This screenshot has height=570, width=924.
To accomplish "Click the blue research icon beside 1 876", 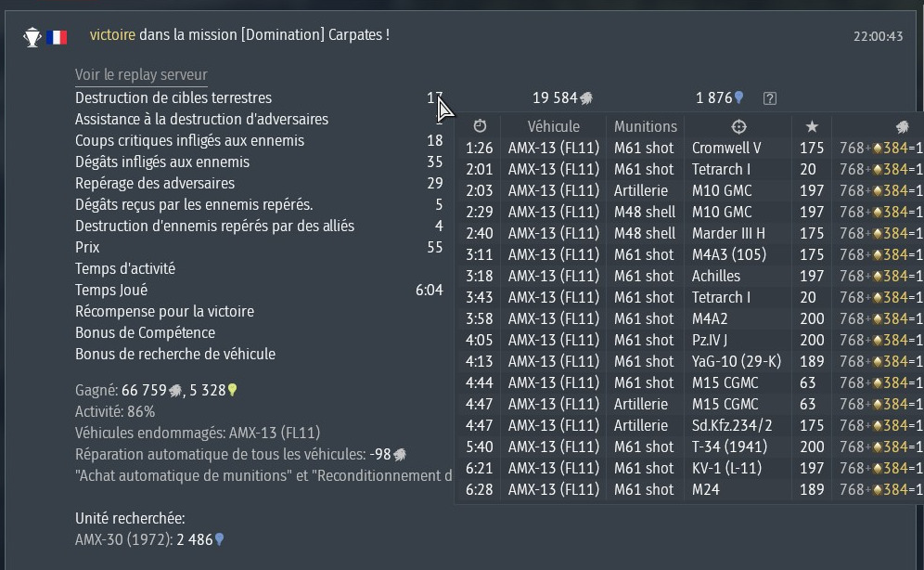I will click(x=739, y=98).
